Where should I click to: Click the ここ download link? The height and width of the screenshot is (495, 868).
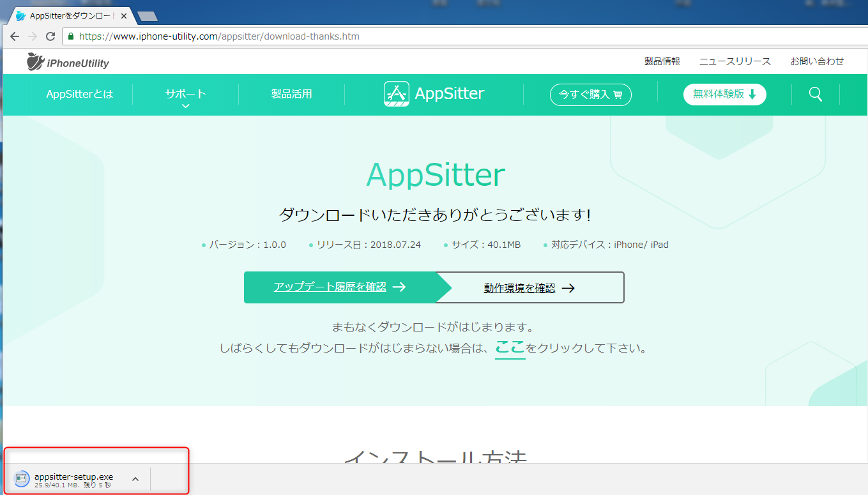tap(510, 348)
